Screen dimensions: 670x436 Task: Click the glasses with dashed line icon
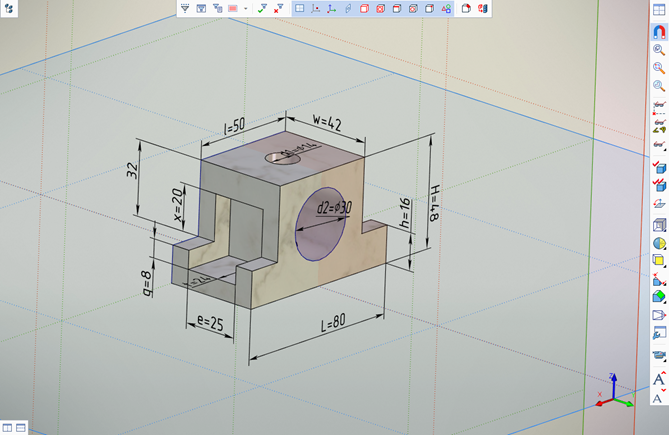659,106
